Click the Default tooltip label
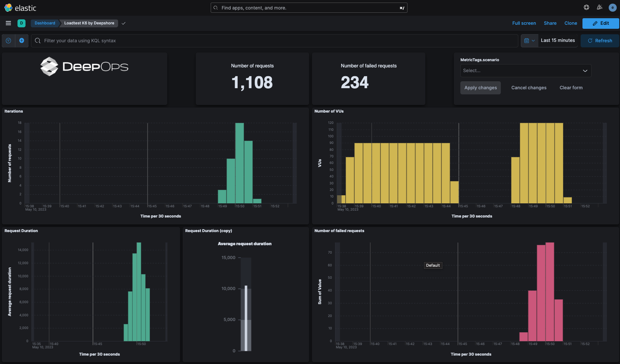620x364 pixels. [433, 265]
